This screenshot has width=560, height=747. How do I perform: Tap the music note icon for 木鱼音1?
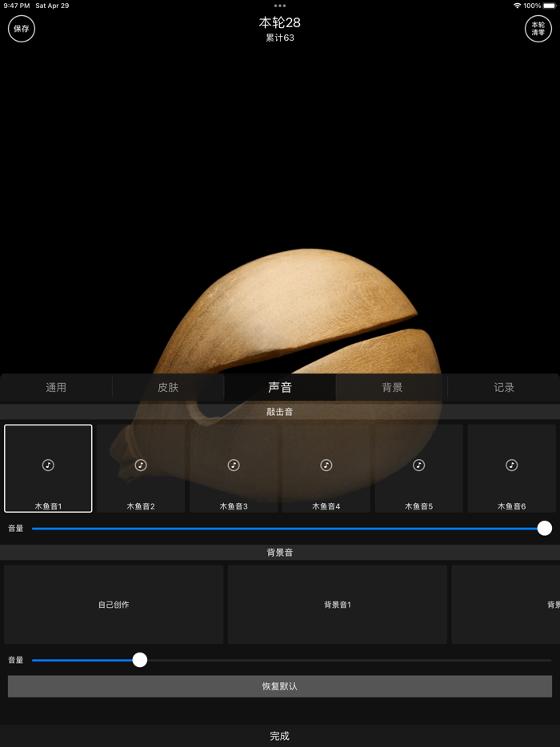48,465
